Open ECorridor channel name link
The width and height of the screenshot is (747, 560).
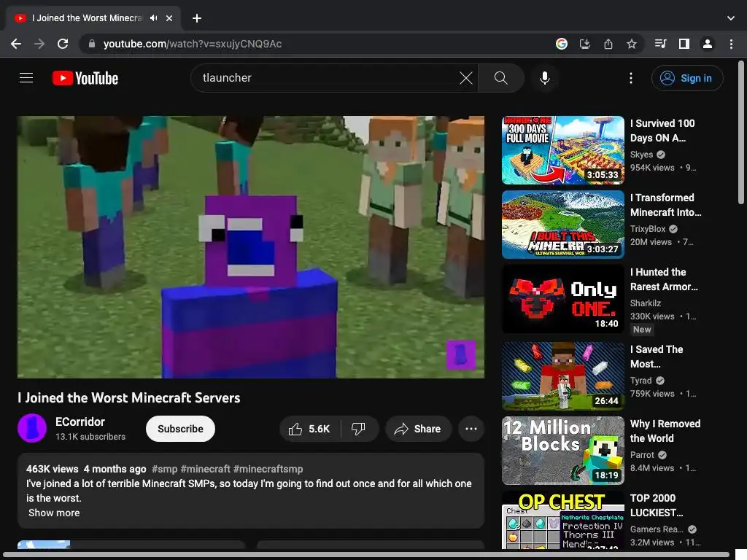(80, 422)
